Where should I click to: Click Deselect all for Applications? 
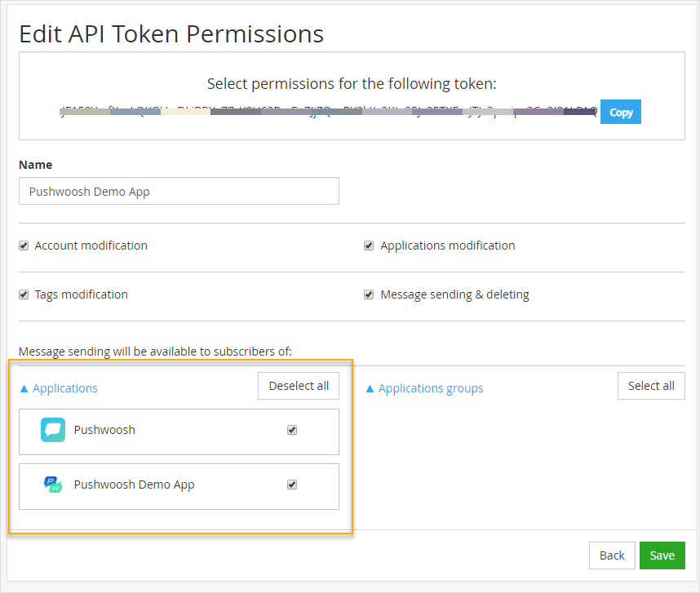pos(298,386)
